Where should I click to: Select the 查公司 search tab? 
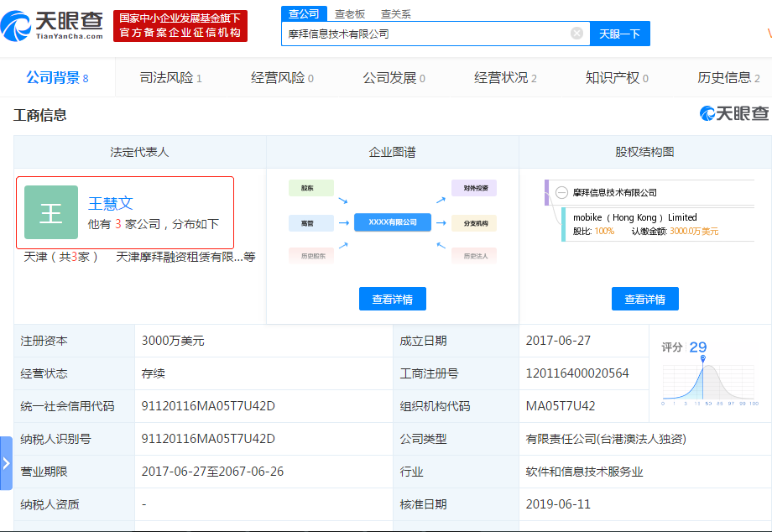click(x=303, y=13)
